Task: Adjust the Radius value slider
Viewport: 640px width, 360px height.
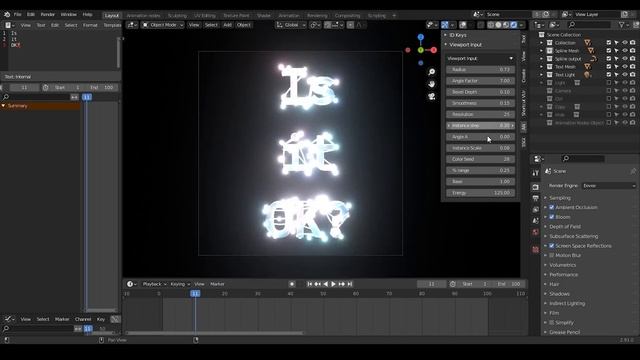Action: 480,70
